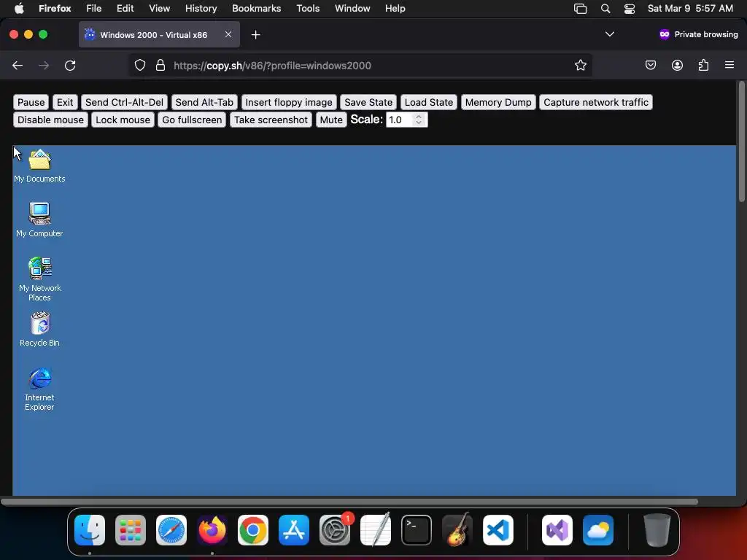Open the Weather app from the Dock
Image resolution: width=747 pixels, height=560 pixels.
(598, 530)
